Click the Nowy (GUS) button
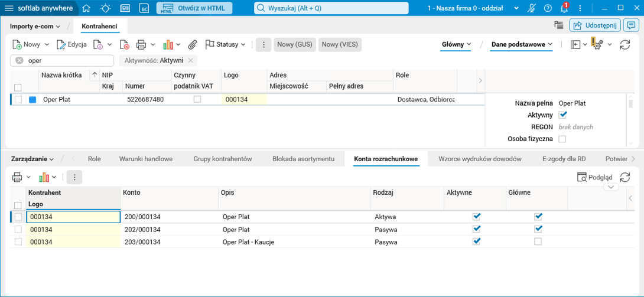Viewport: 644px width, 297px height. [295, 45]
